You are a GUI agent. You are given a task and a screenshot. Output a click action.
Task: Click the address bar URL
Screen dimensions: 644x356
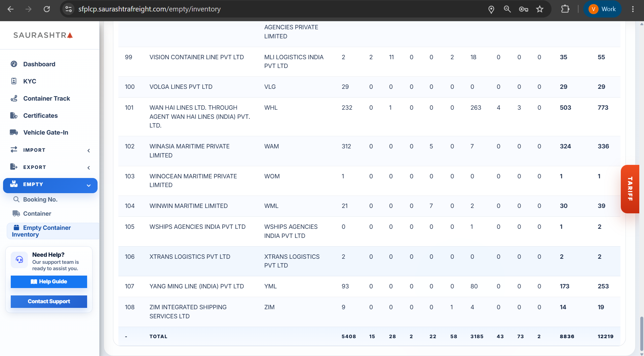click(150, 9)
